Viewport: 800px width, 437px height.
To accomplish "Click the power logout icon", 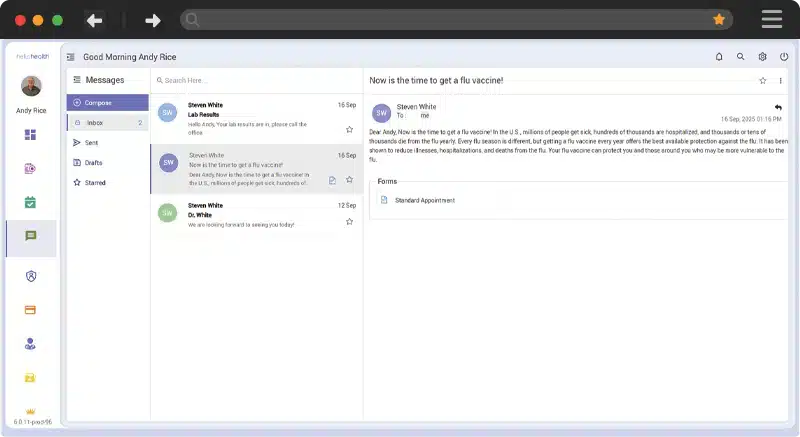I will point(784,57).
